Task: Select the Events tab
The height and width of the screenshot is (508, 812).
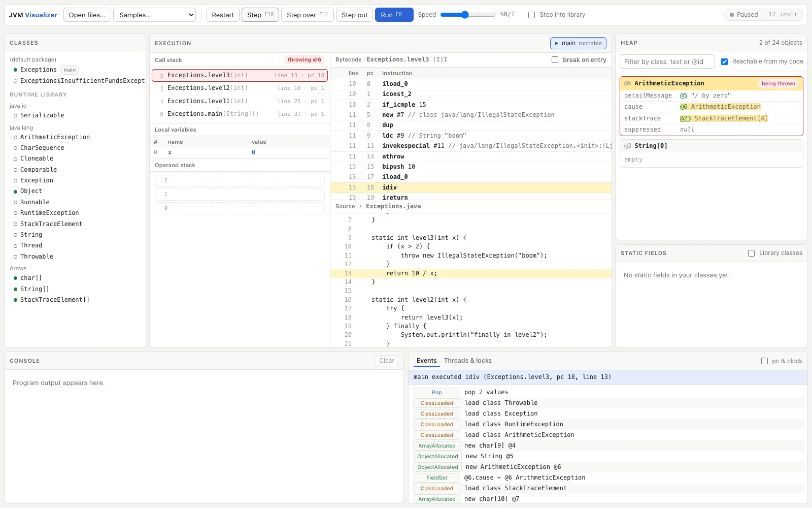Action: (426, 361)
